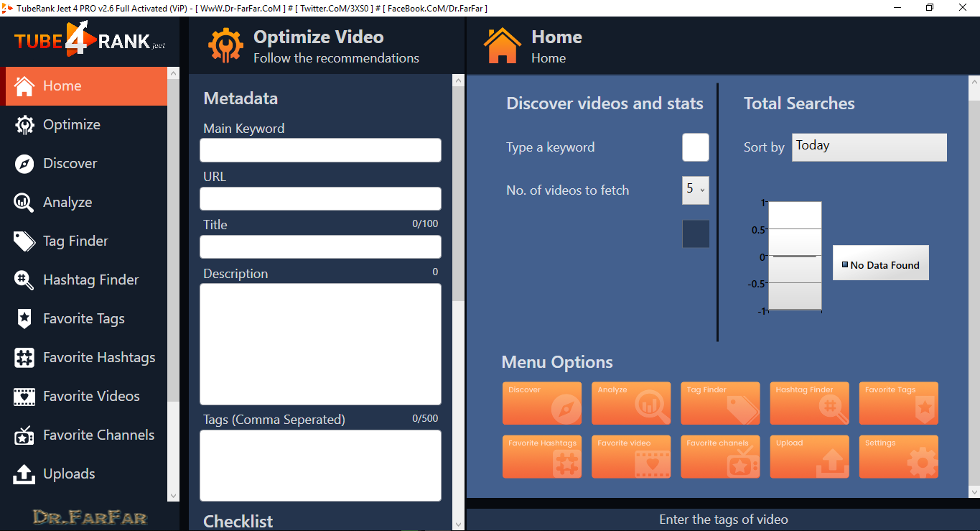Go to Optimize in sidebar menu

pos(84,125)
